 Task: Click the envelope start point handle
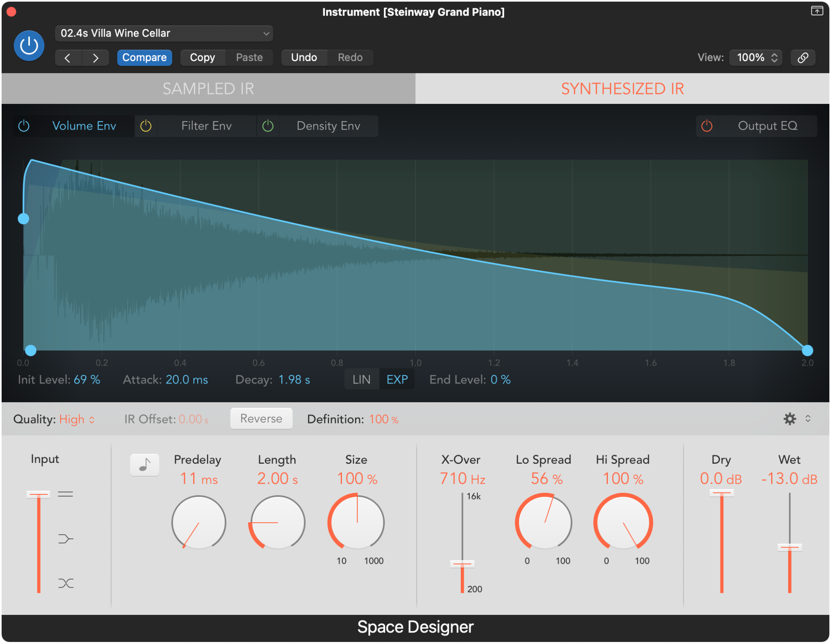(31, 350)
